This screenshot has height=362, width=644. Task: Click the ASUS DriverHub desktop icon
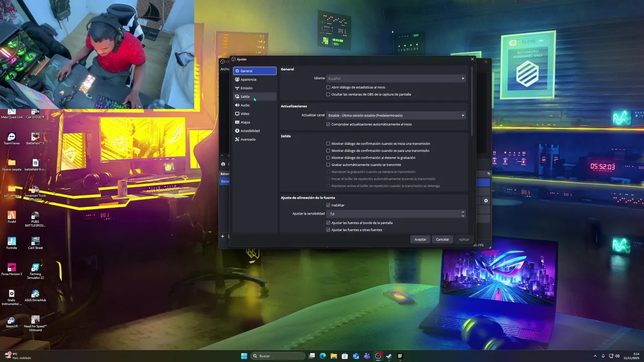click(35, 296)
